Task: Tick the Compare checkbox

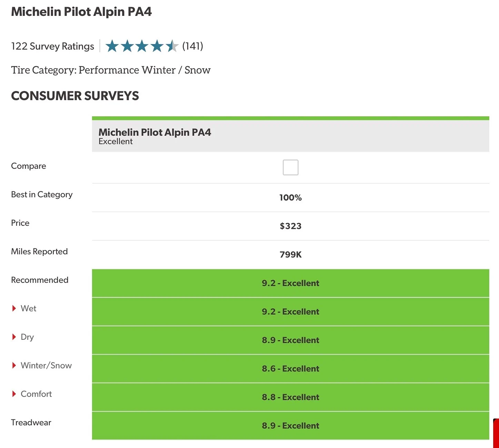Action: tap(290, 167)
